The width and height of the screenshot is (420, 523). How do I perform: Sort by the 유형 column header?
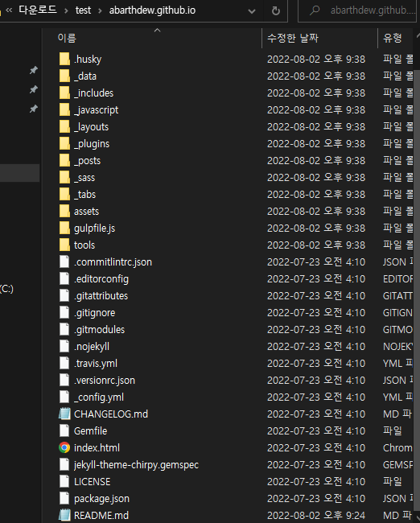(393, 38)
